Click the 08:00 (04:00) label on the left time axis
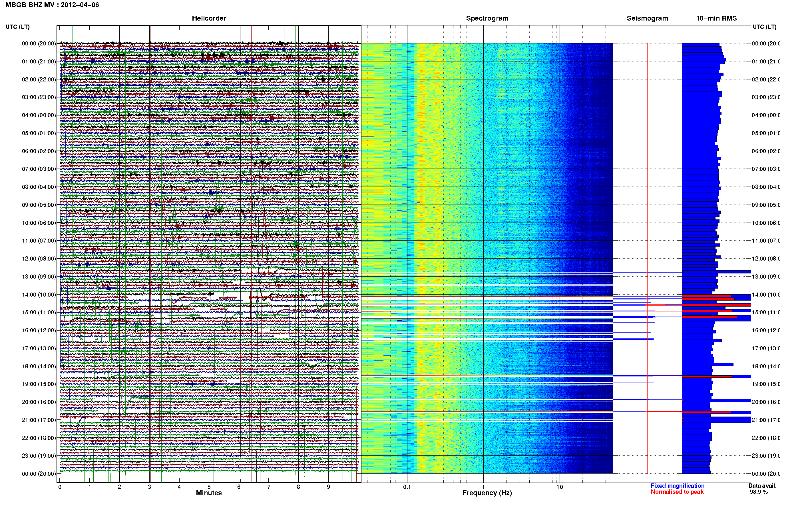The width and height of the screenshot is (812, 508). click(x=39, y=187)
